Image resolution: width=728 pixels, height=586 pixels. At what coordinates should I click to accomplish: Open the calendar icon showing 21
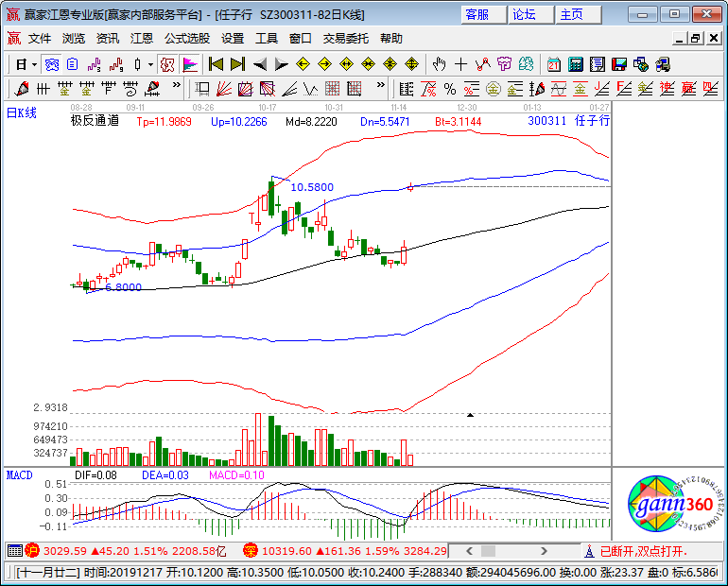[x=553, y=64]
